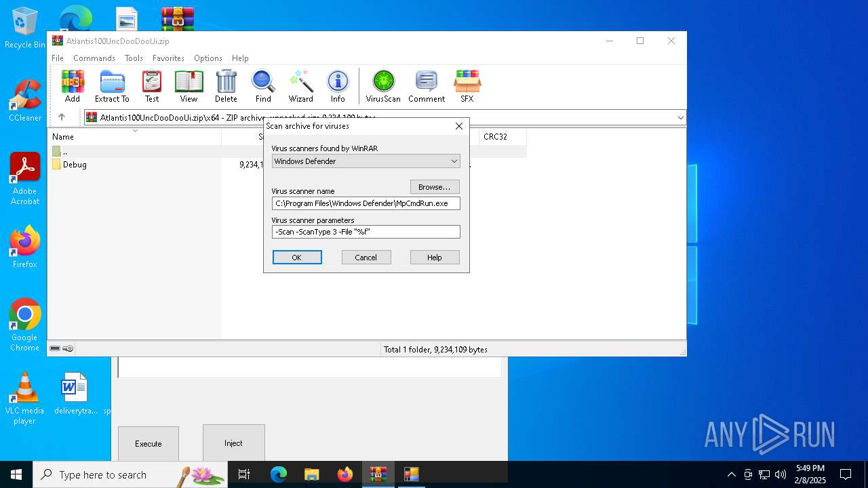
Task: Click Help button in scan dialog
Action: (435, 258)
